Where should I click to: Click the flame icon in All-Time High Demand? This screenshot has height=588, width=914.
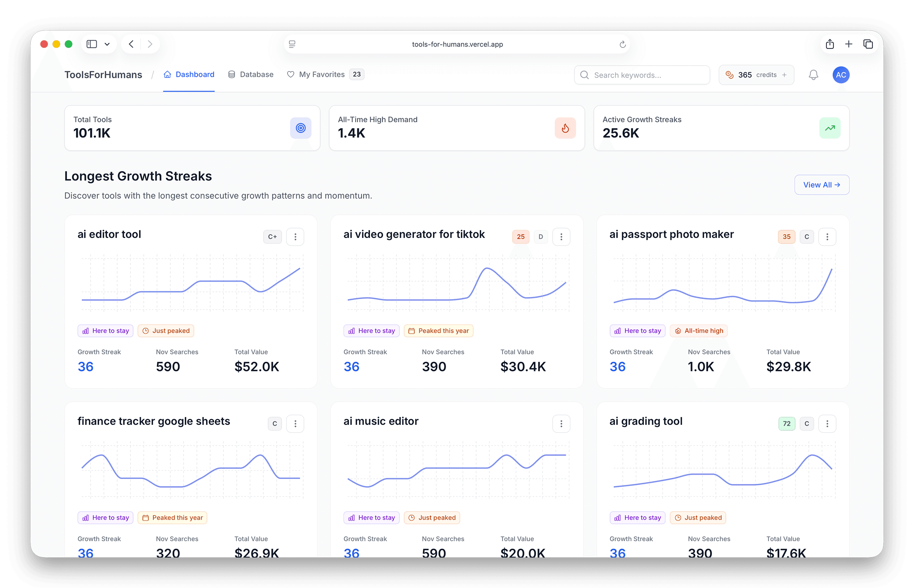565,128
